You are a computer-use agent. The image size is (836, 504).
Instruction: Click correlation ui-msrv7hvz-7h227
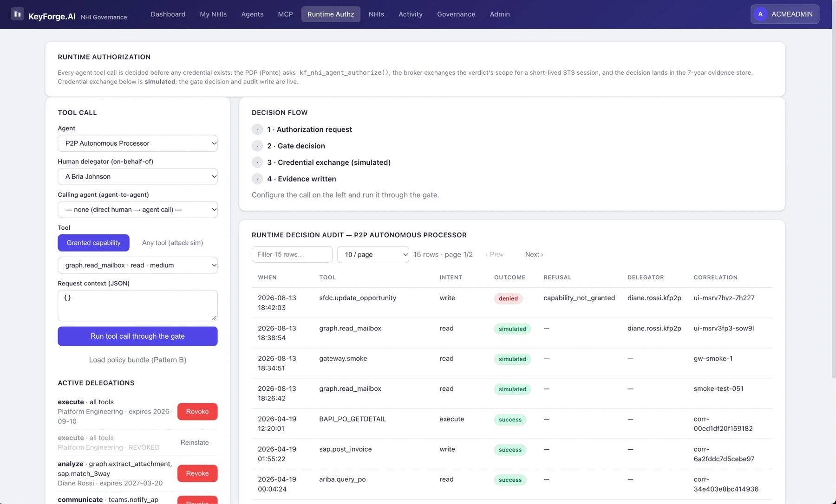[724, 298]
